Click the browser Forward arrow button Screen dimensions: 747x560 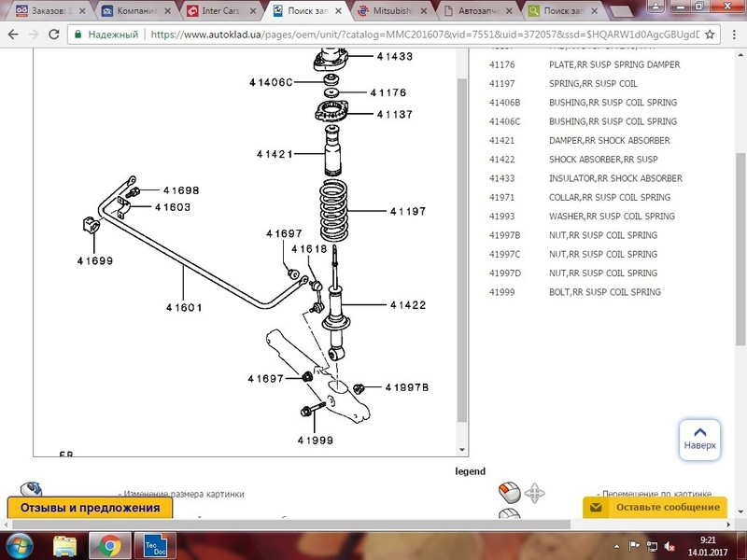tap(34, 35)
